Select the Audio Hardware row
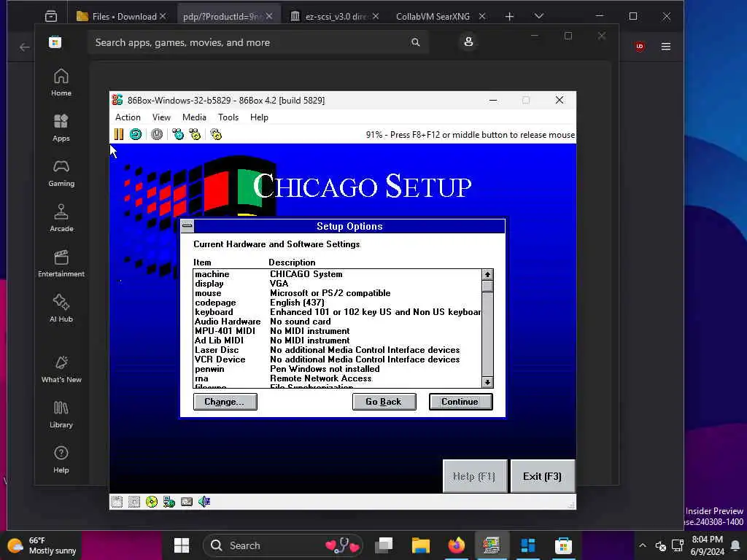The image size is (747, 560). point(337,322)
